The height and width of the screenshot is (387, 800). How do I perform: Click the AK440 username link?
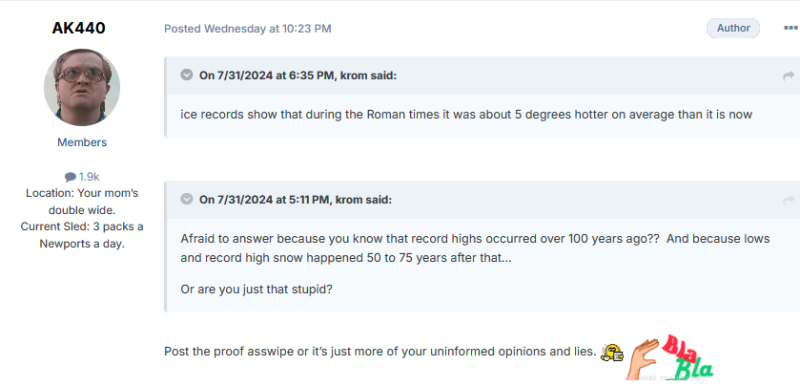click(x=79, y=28)
